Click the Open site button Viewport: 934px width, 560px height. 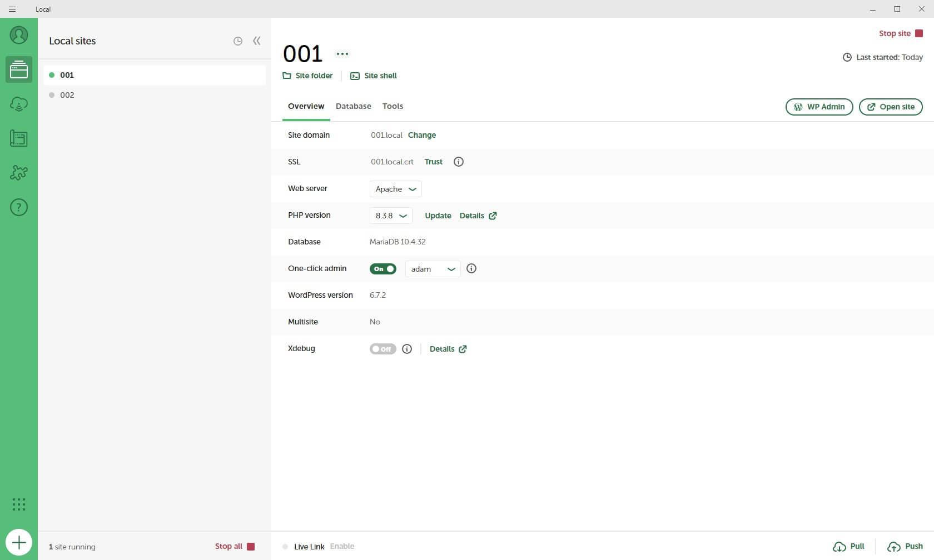point(891,107)
